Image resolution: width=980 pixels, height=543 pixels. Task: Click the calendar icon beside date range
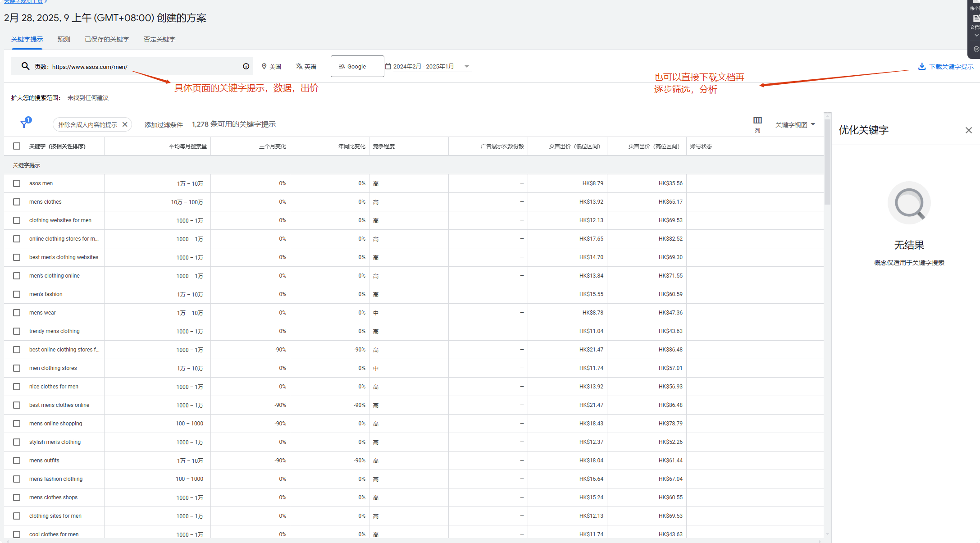pyautogui.click(x=388, y=66)
